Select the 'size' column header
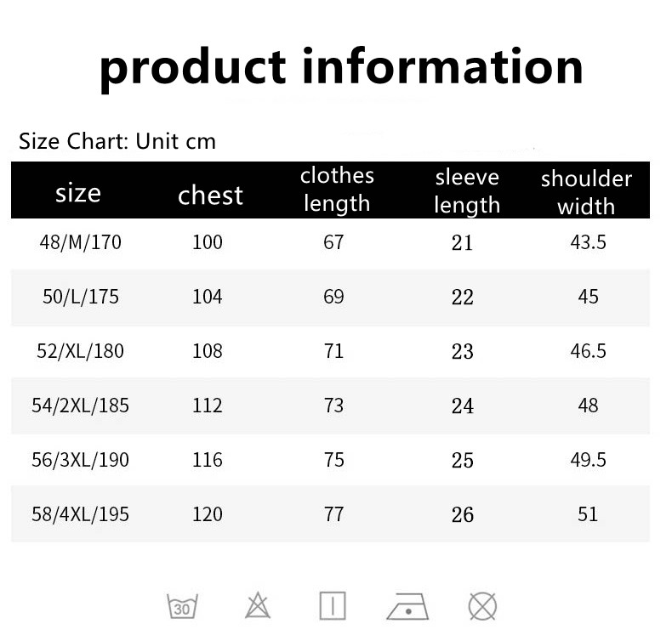The height and width of the screenshot is (641, 672). click(78, 193)
